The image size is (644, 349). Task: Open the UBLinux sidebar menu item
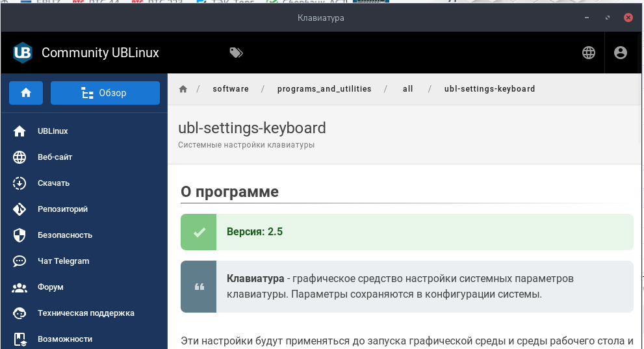pyautogui.click(x=53, y=131)
